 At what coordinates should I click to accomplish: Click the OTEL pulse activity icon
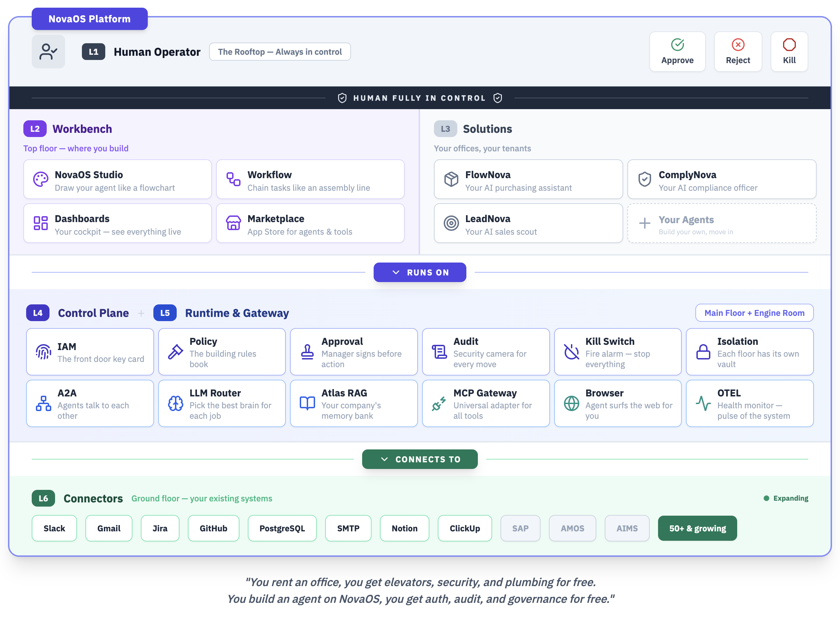click(x=703, y=403)
